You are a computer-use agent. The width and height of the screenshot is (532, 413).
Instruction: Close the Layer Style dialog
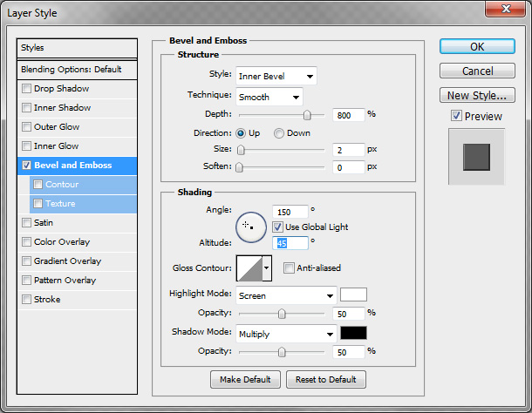point(511,14)
